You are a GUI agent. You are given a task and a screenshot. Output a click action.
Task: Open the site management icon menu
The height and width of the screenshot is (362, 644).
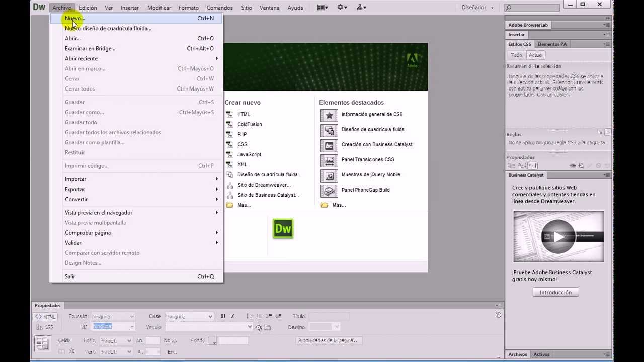[361, 7]
